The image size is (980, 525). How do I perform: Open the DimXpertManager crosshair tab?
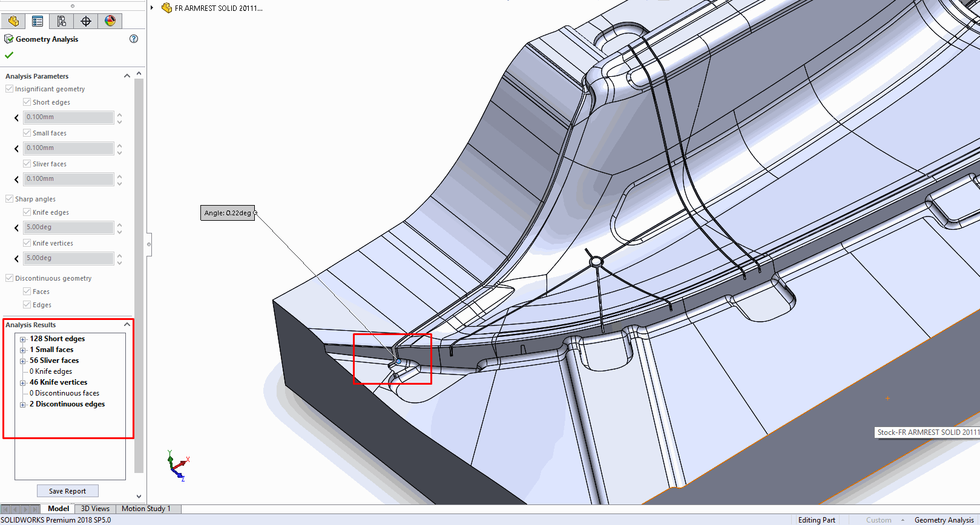86,21
